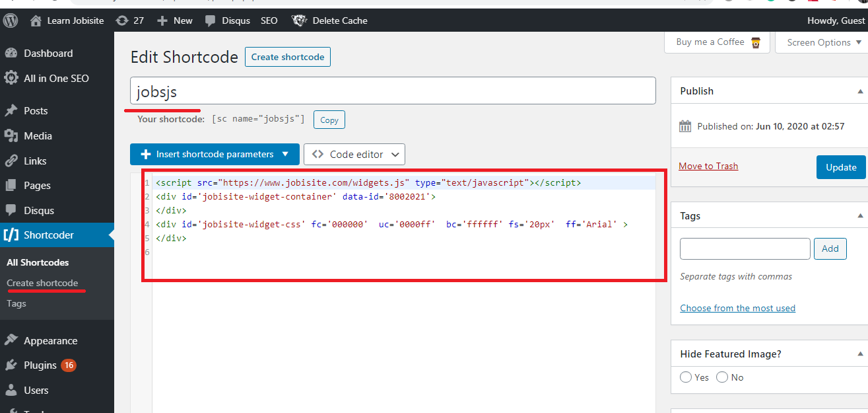Copy the shortcode with Copy button

329,120
